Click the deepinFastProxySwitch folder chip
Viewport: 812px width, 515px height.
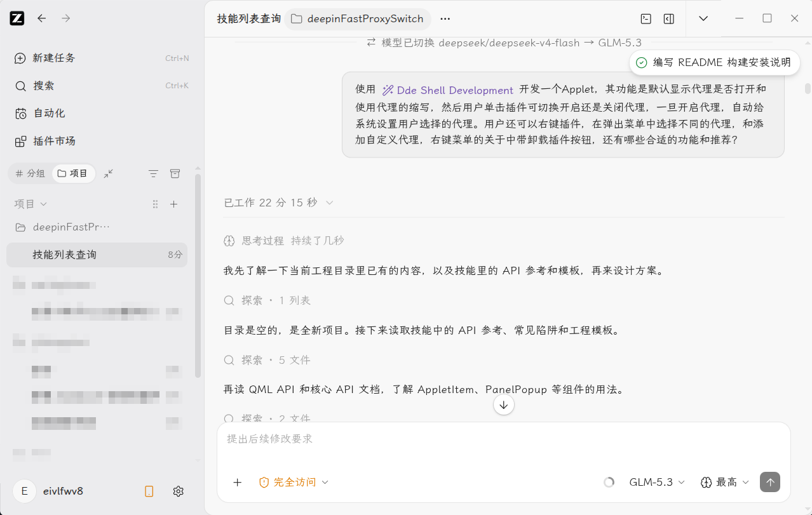click(357, 19)
